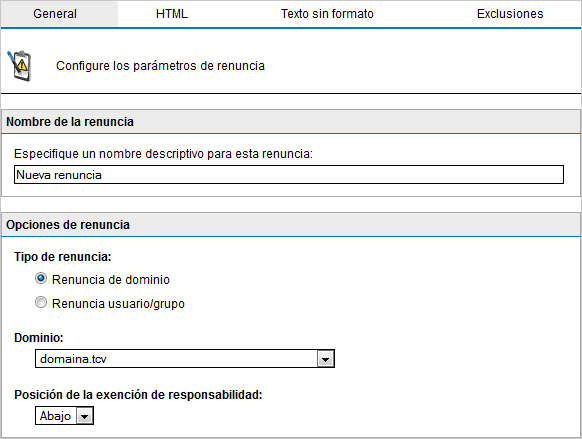The width and height of the screenshot is (582, 439).
Task: Expand the Dominio dropdown arrow
Action: click(x=326, y=359)
